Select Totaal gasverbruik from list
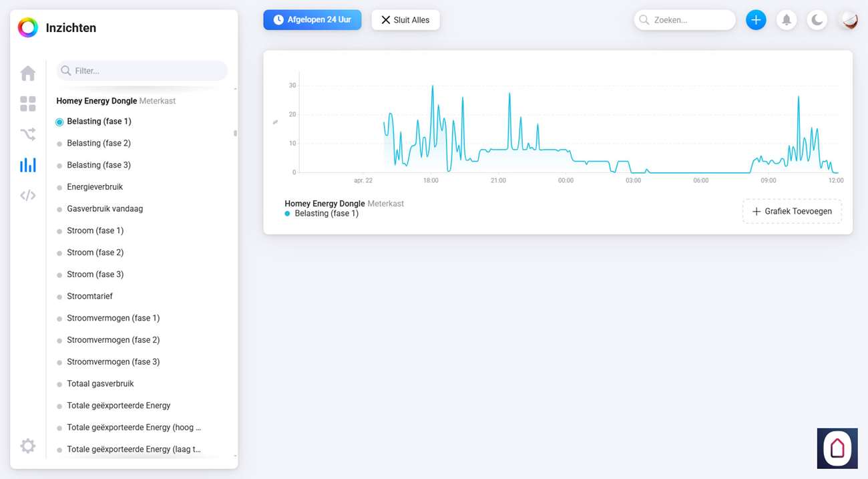The height and width of the screenshot is (479, 868). coord(100,383)
